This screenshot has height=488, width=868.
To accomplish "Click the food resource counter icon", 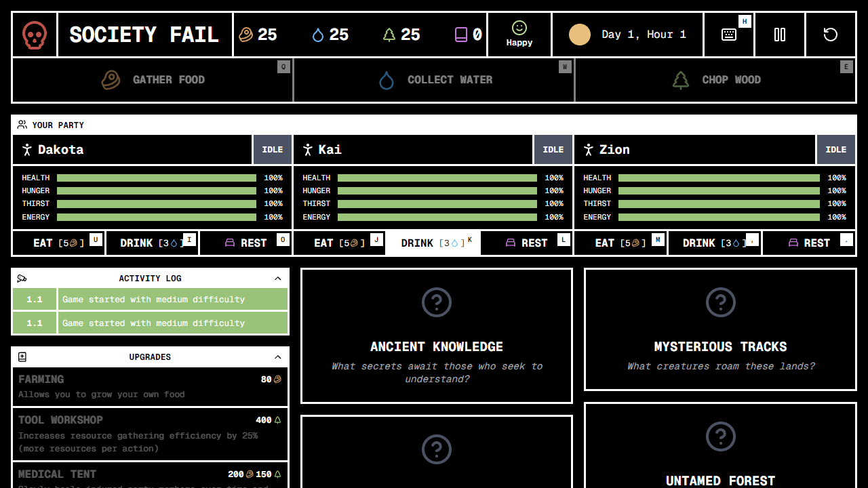I will coord(246,35).
